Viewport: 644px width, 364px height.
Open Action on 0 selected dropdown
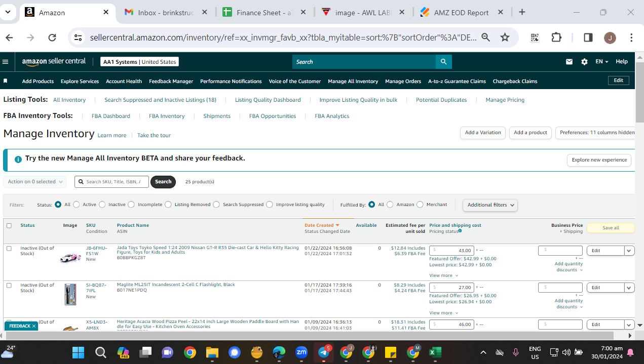pyautogui.click(x=34, y=182)
